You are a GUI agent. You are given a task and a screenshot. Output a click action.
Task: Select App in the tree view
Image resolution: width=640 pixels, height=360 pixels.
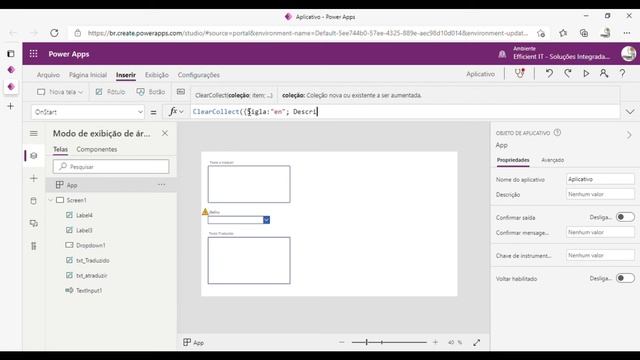[111, 185]
